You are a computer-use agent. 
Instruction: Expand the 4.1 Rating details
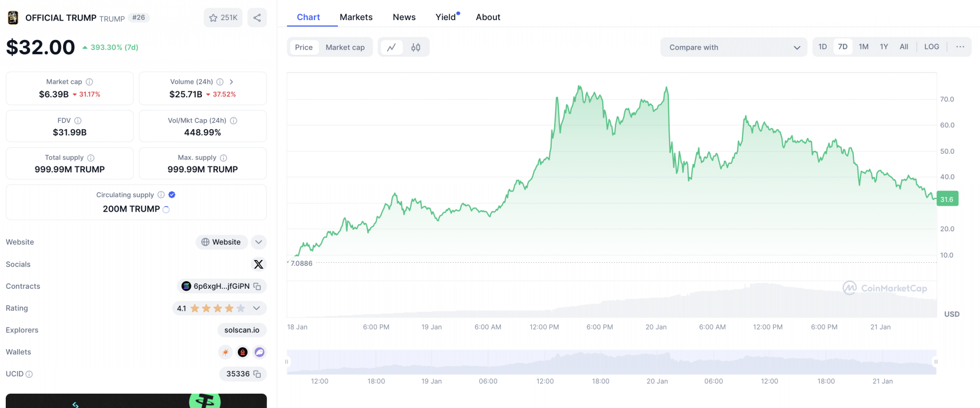(x=256, y=308)
